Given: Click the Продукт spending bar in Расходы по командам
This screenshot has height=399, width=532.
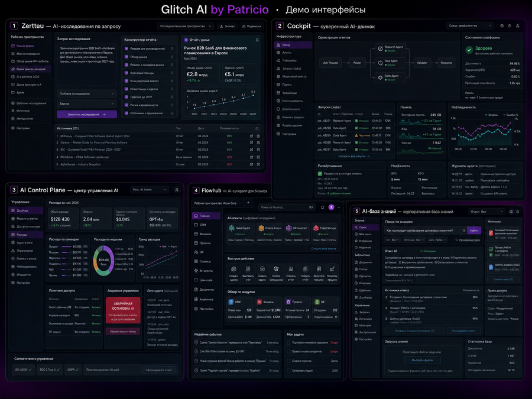Looking at the screenshot, I should (x=67, y=246).
